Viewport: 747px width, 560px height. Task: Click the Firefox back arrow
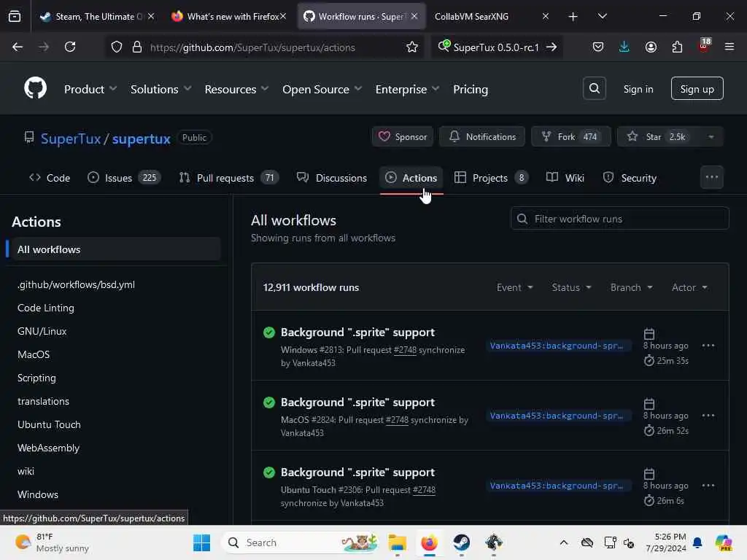[x=18, y=47]
